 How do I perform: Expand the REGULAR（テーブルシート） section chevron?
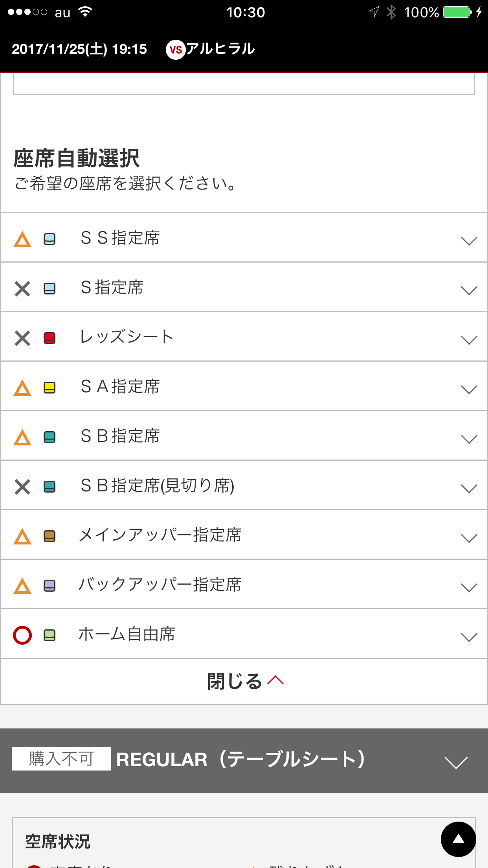click(456, 762)
